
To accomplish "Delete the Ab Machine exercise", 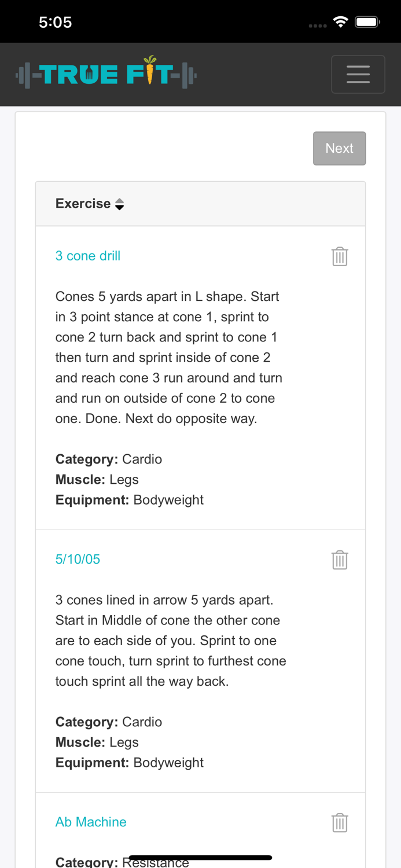I will [x=340, y=821].
